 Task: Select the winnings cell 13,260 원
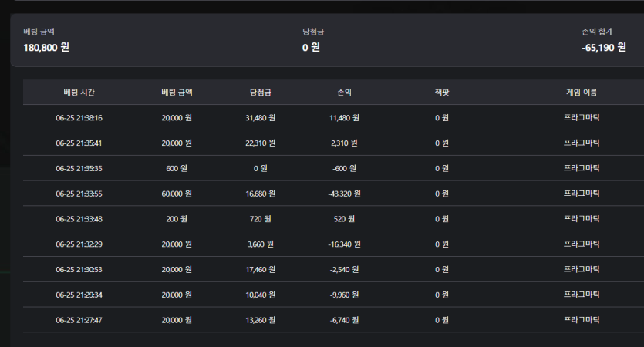coord(261,320)
